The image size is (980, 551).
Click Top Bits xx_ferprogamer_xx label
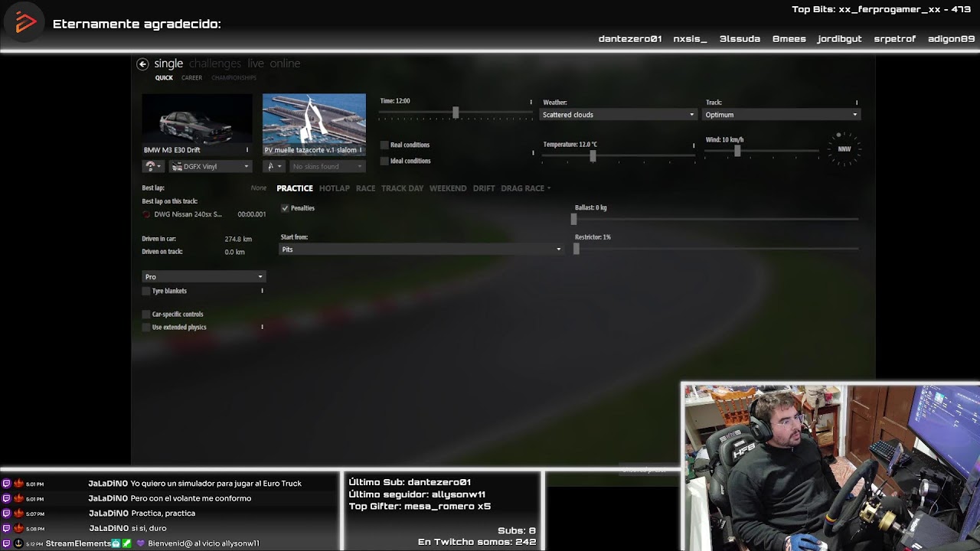click(x=881, y=9)
